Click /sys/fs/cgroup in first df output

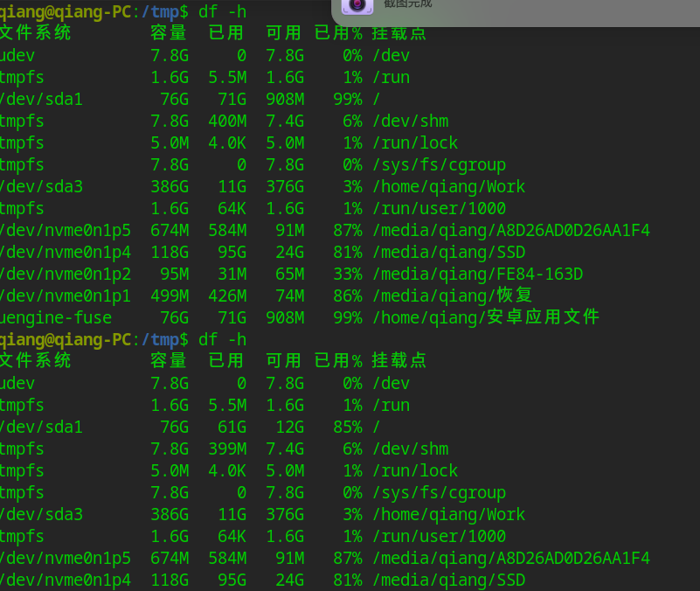tap(440, 165)
